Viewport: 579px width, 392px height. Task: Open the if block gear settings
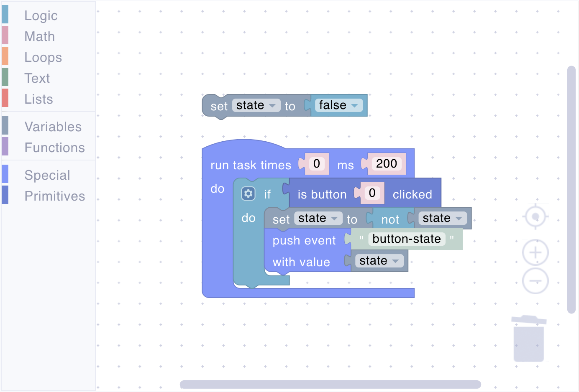(249, 193)
